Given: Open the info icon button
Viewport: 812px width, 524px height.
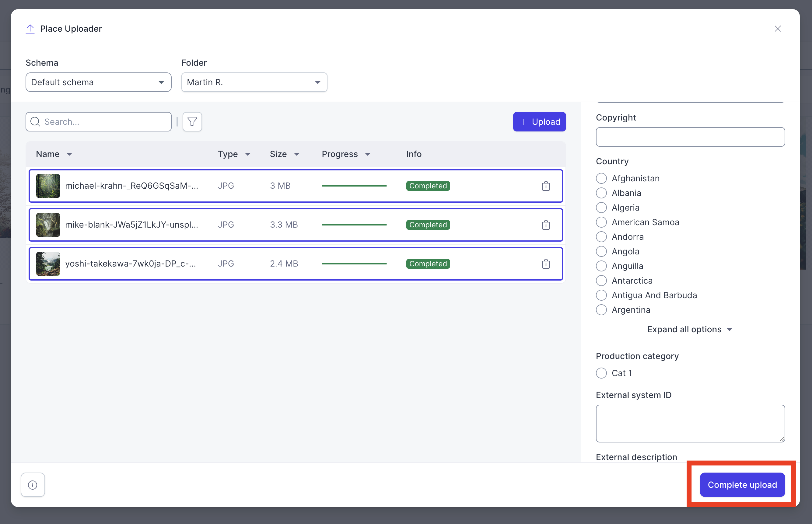Looking at the screenshot, I should point(33,484).
